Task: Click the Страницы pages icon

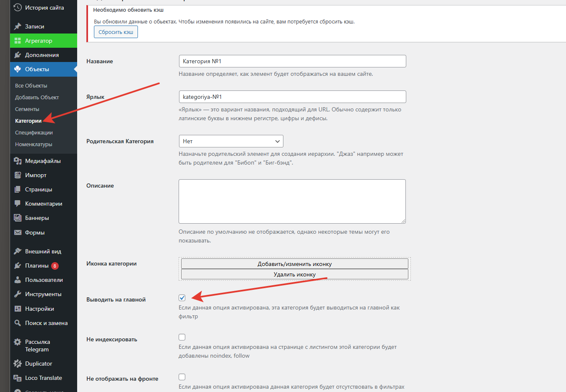Action: point(18,189)
